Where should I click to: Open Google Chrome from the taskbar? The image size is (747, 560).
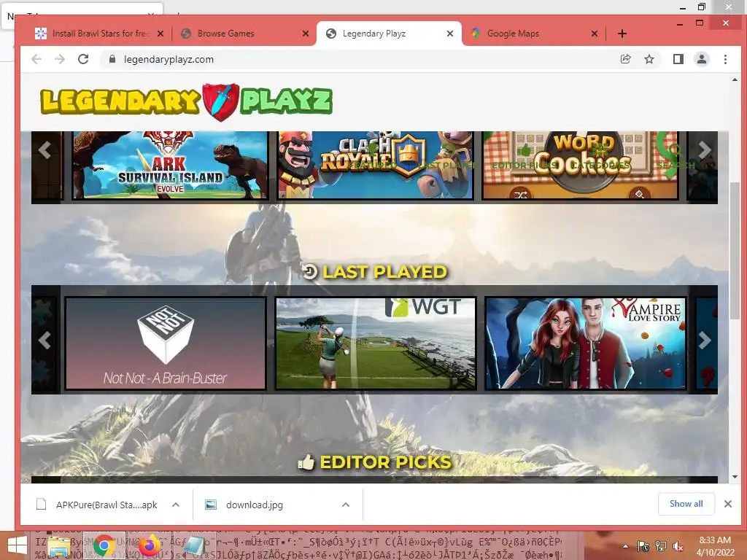104,545
